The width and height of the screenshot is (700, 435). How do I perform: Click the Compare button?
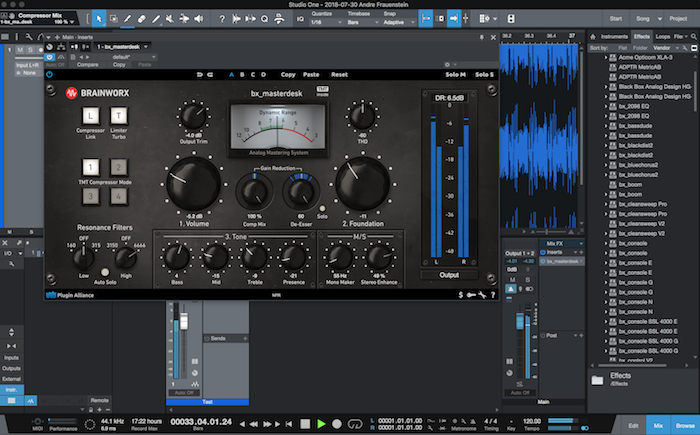88,65
